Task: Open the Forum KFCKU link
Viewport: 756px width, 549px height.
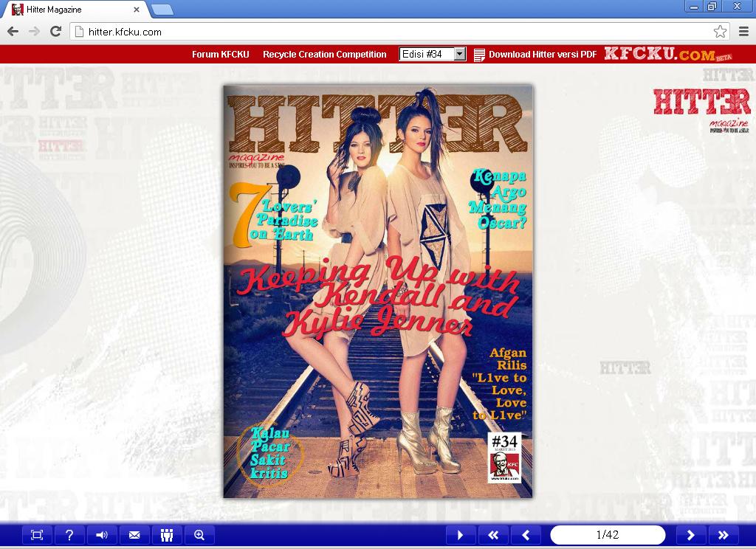Action: (220, 55)
